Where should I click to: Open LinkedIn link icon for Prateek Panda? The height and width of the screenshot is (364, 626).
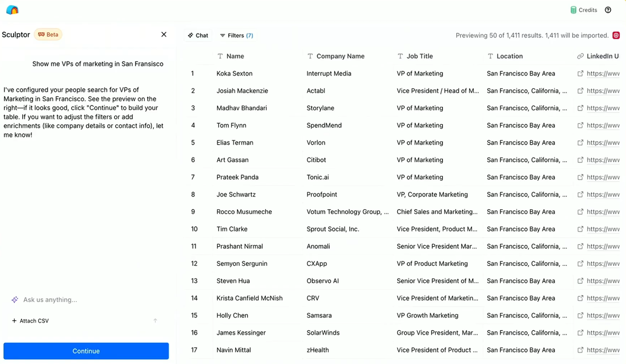tap(580, 177)
